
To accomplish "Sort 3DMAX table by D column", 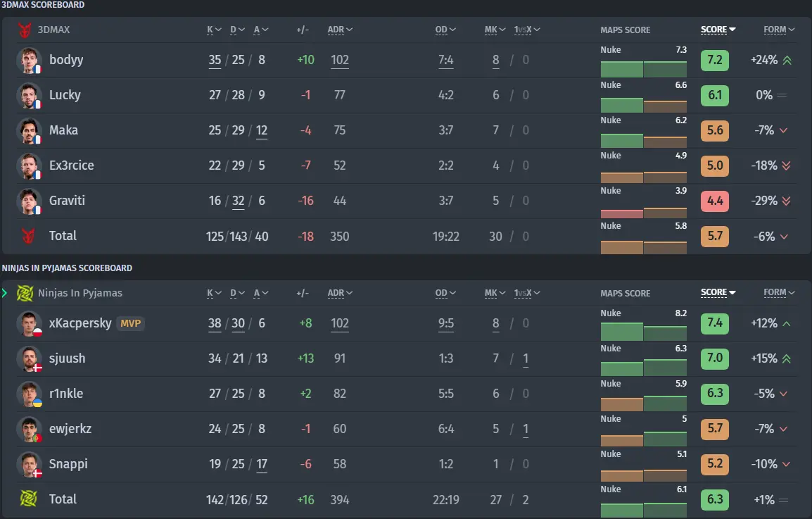I will (237, 30).
